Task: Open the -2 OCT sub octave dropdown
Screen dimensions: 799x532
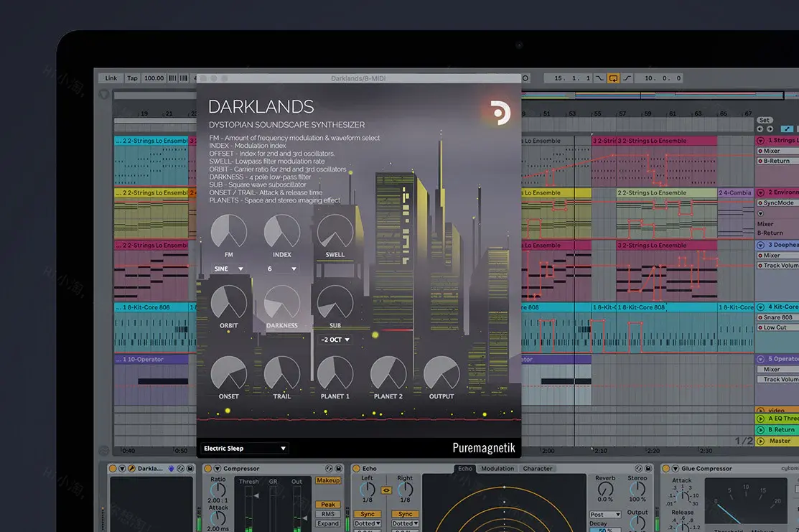Action: tap(335, 340)
